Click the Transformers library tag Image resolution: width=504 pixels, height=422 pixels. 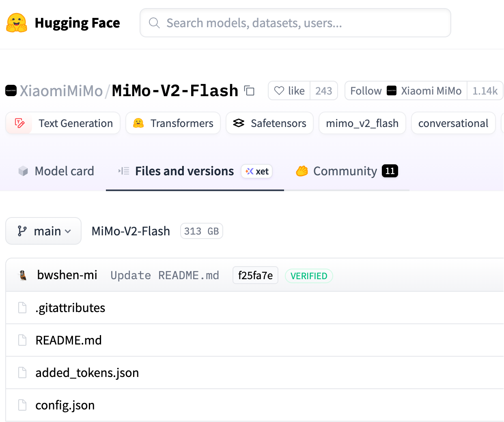click(x=173, y=123)
